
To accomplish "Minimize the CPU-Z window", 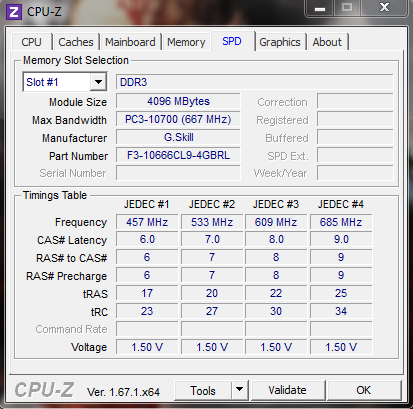I will coord(320,8).
